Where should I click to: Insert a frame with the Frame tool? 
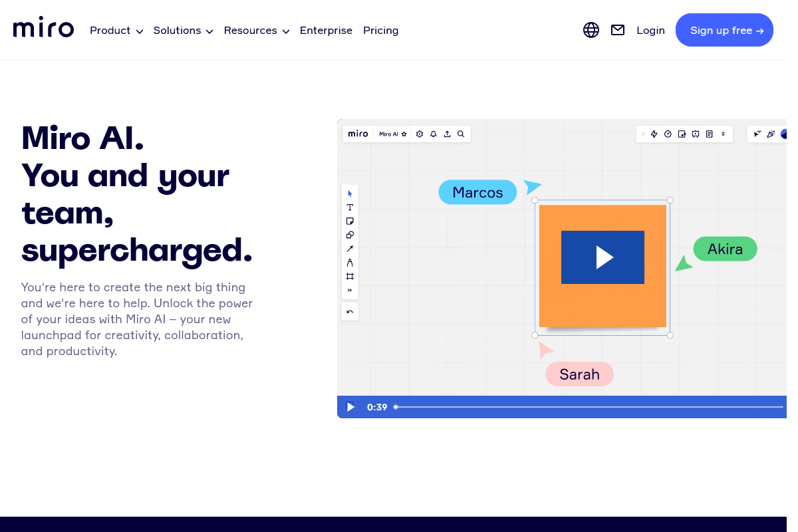pyautogui.click(x=350, y=276)
